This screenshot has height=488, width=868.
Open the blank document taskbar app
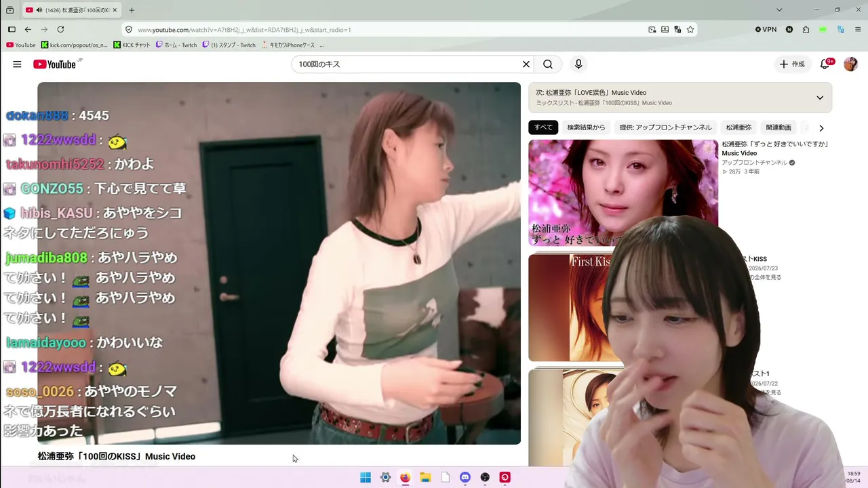(x=446, y=477)
